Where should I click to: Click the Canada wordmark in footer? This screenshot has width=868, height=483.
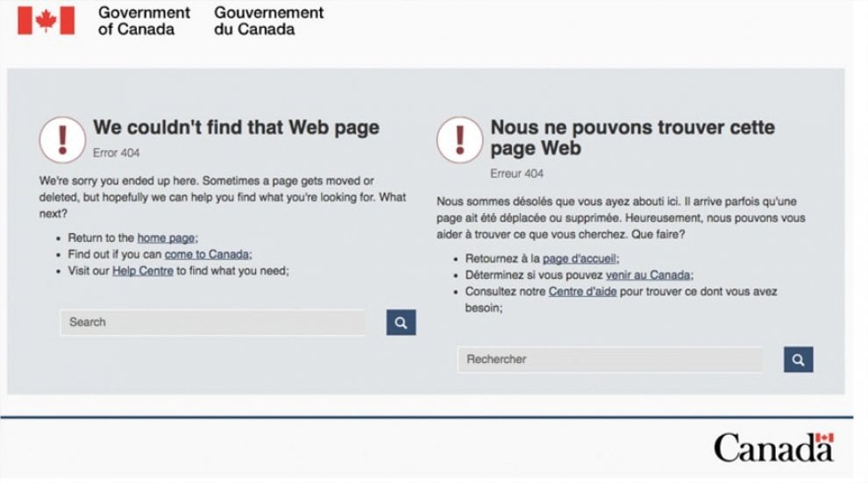773,448
